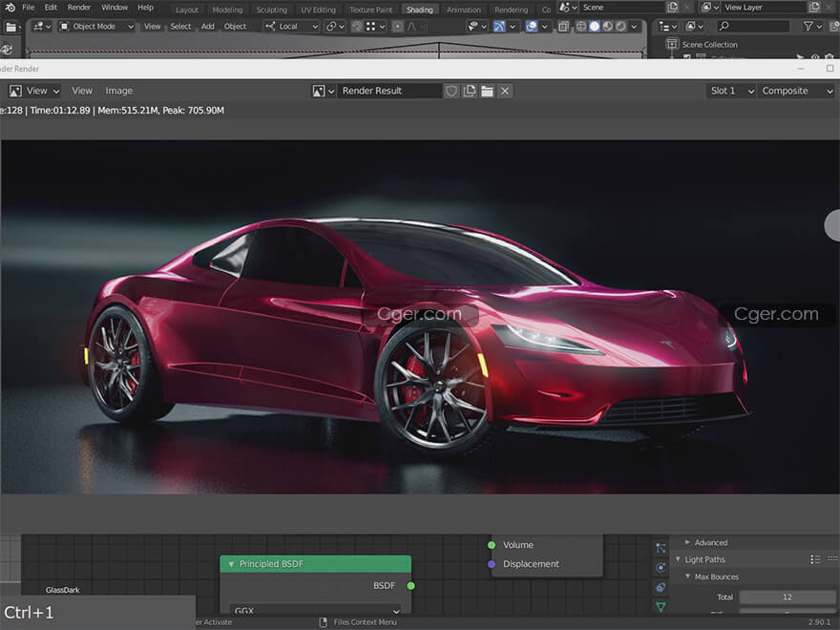Click the green BSDF output socket
840x630 pixels.
410,585
